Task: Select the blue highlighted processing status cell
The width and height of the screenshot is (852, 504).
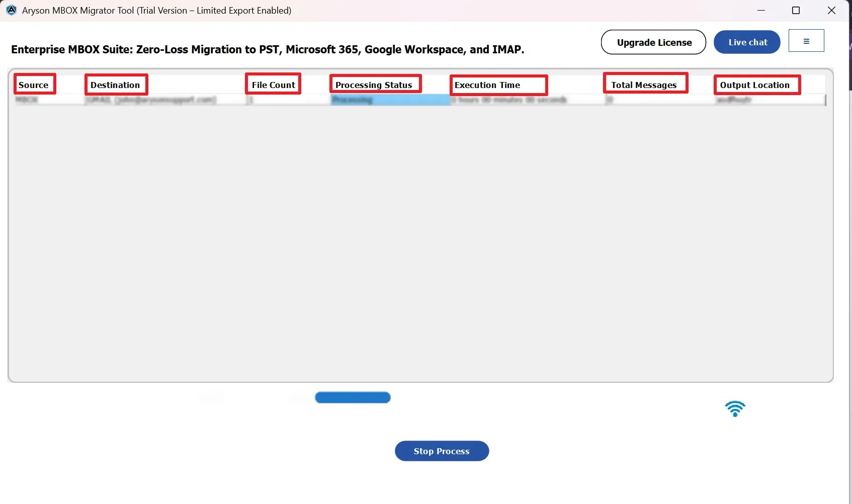Action: (390, 100)
